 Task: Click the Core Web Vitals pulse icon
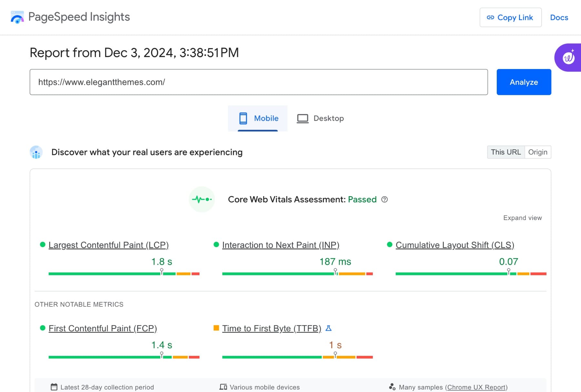202,199
